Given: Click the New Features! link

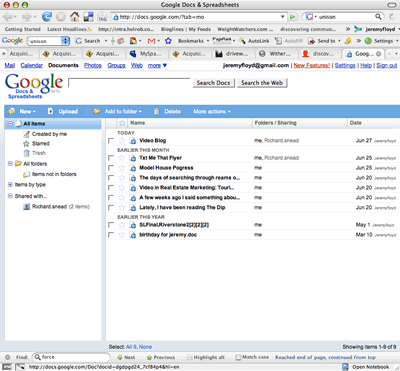Looking at the screenshot, I should 312,65.
